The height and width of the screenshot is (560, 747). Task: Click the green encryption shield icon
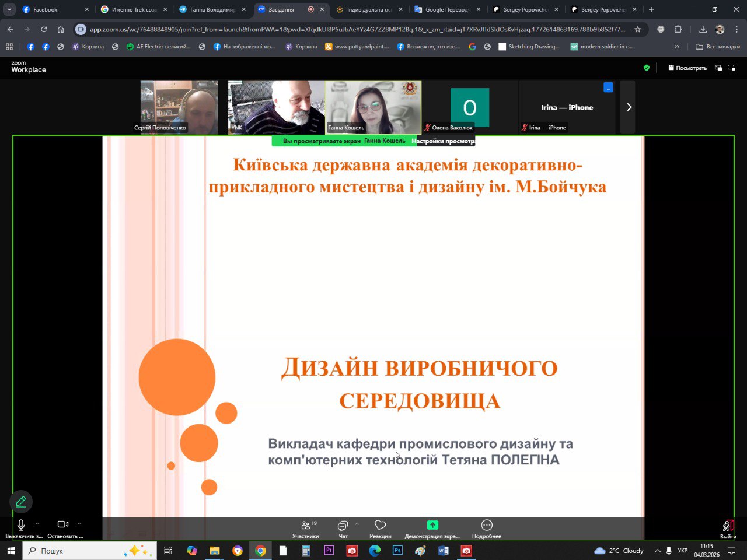tap(646, 68)
